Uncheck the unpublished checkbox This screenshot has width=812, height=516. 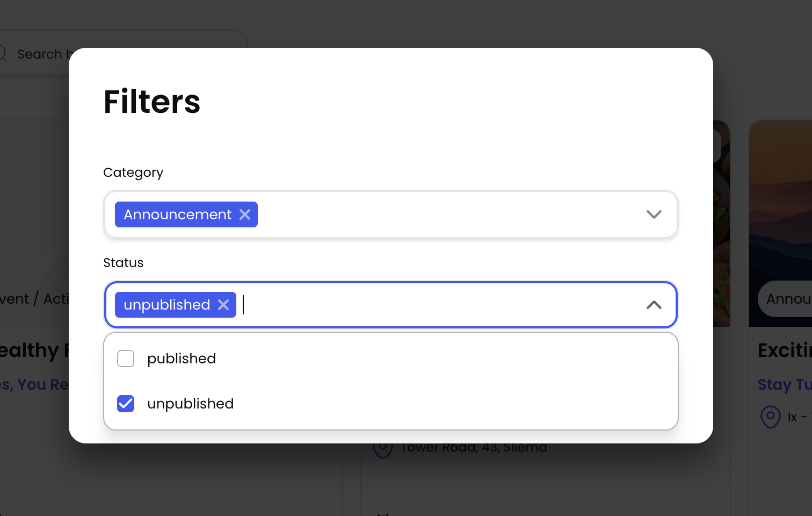click(126, 404)
